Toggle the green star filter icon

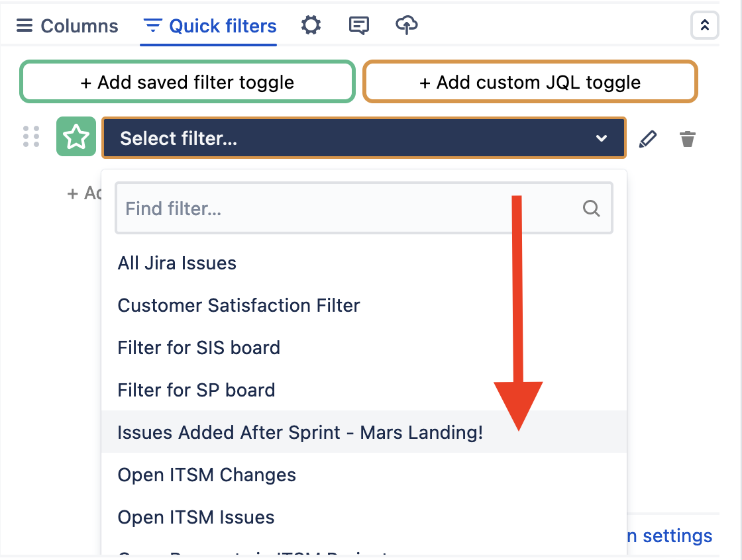click(76, 137)
